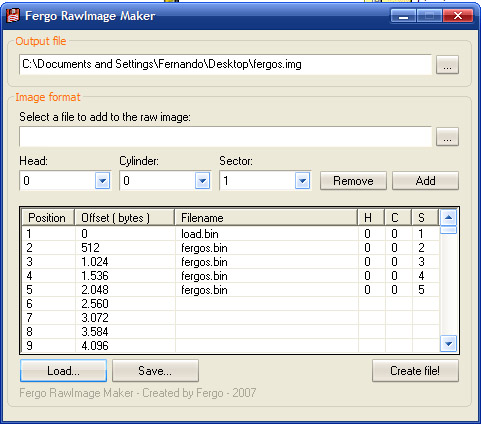Click the Filename column header
The height and width of the screenshot is (424, 481).
click(x=266, y=218)
